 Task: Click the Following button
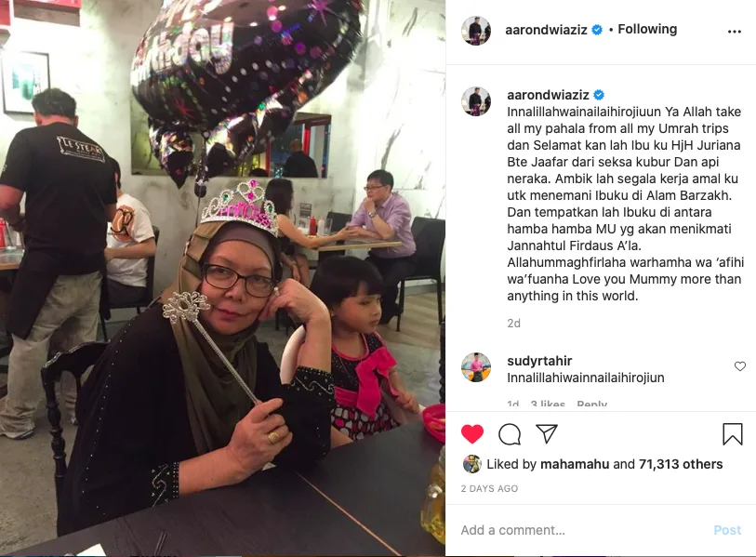(647, 30)
